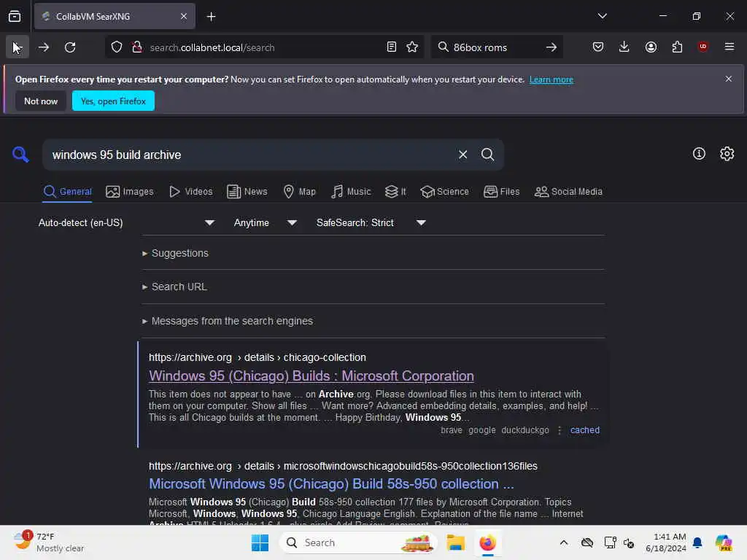747x560 pixels.
Task: Go forward using browser forward arrow
Action: pyautogui.click(x=43, y=47)
